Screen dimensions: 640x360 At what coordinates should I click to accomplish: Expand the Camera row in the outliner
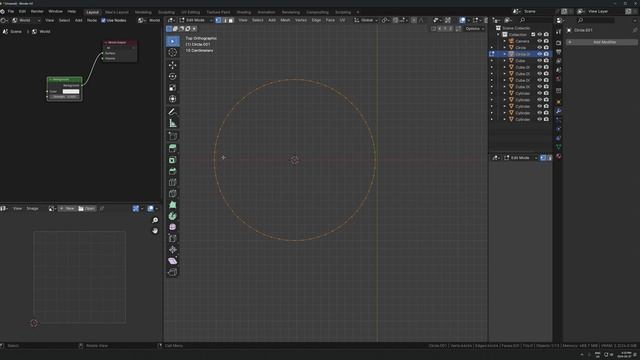pyautogui.click(x=504, y=41)
